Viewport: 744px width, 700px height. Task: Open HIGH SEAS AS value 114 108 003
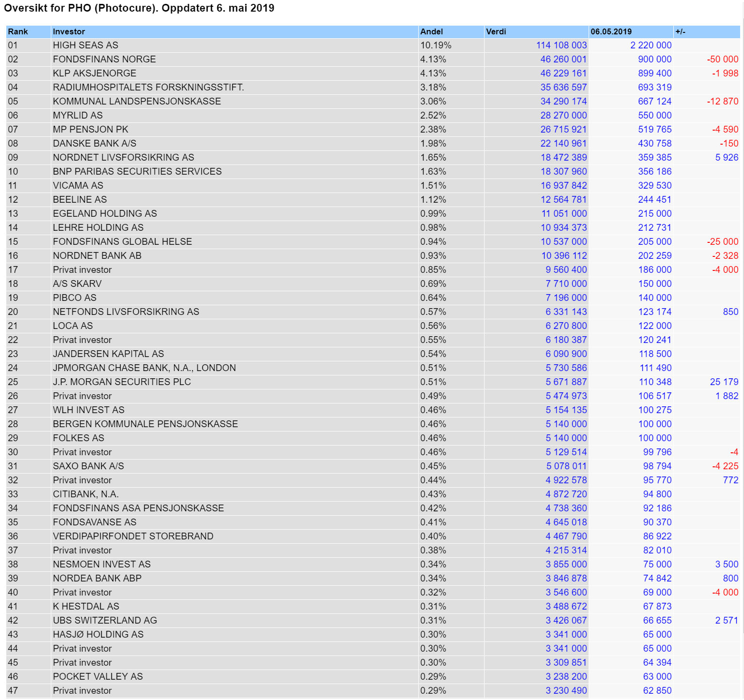pyautogui.click(x=561, y=45)
